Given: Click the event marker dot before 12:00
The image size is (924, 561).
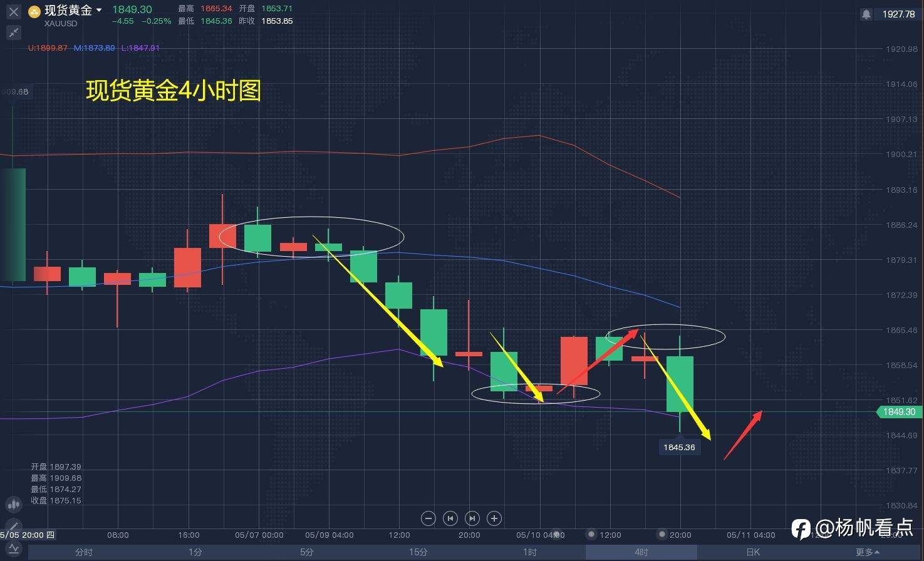Looking at the screenshot, I should [591, 534].
